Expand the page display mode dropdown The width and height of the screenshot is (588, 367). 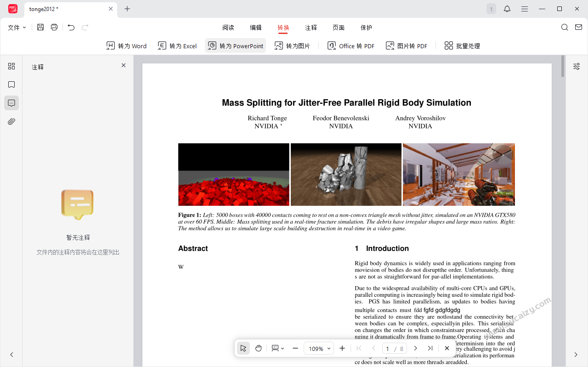coord(278,349)
